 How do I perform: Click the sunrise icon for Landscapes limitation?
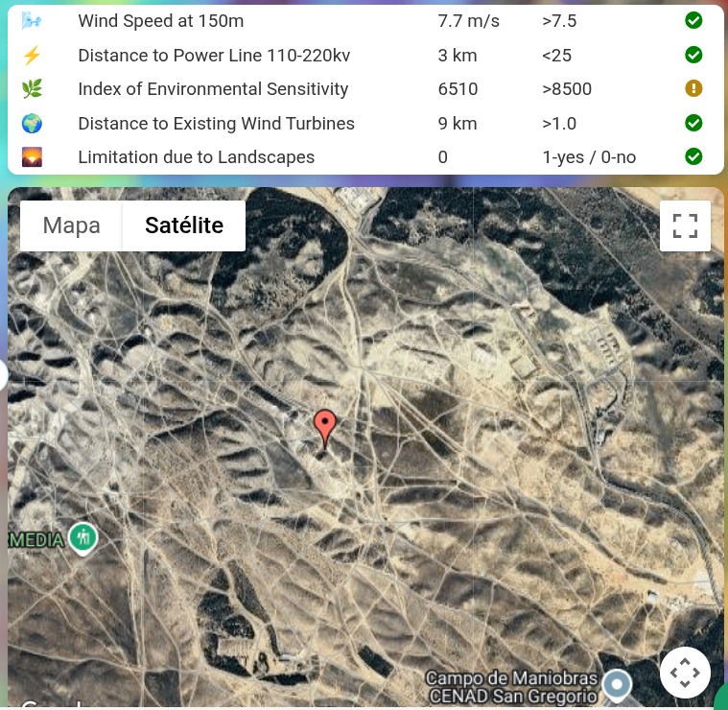tap(32, 157)
